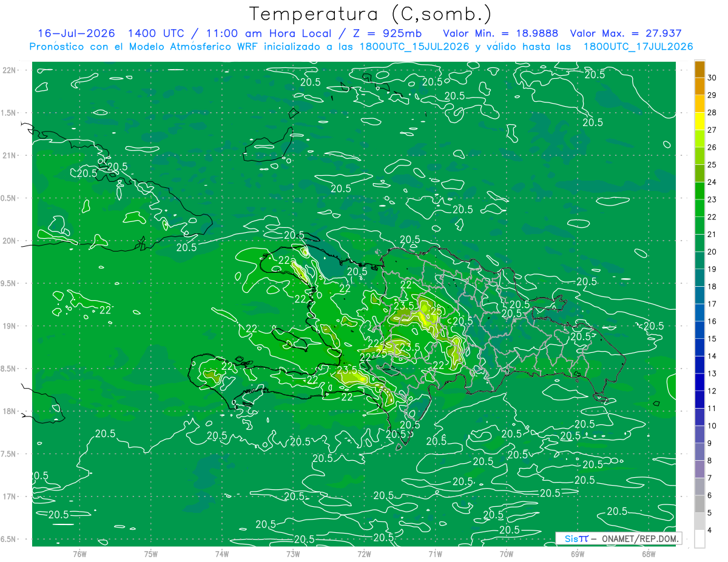
Task: Click the 'Temperatura (C,somb.)' map title
Action: click(371, 14)
